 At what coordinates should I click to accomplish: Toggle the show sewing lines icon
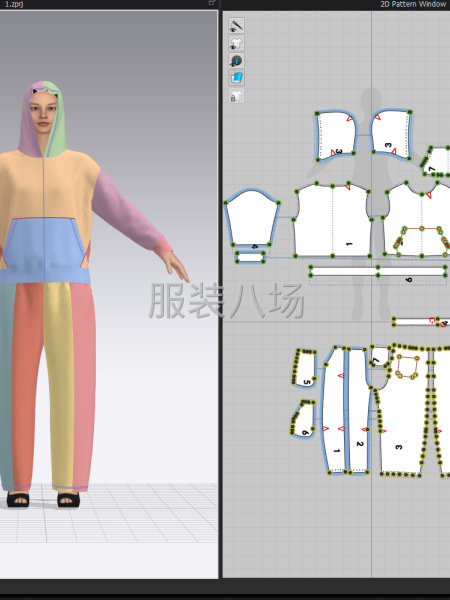coord(237,26)
